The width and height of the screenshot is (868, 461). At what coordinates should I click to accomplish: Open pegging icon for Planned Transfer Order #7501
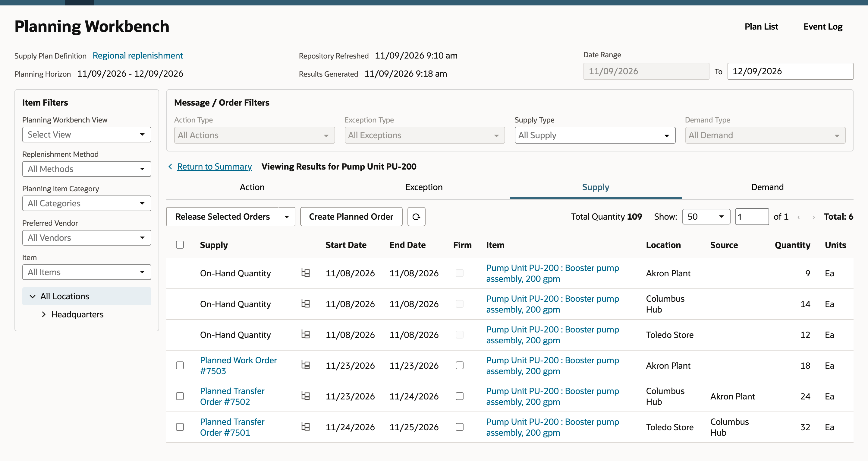pos(306,427)
